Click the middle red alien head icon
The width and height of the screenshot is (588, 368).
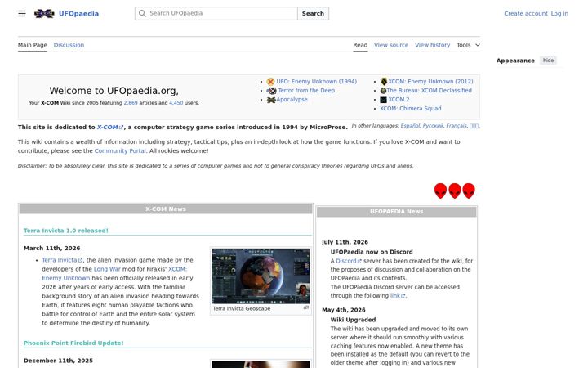(x=455, y=191)
